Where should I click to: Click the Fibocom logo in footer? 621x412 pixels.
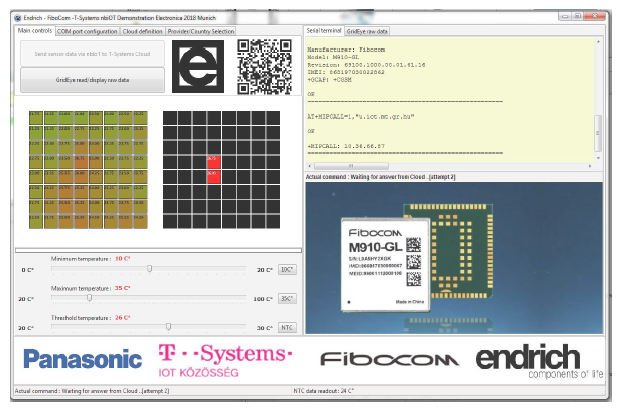(x=389, y=360)
